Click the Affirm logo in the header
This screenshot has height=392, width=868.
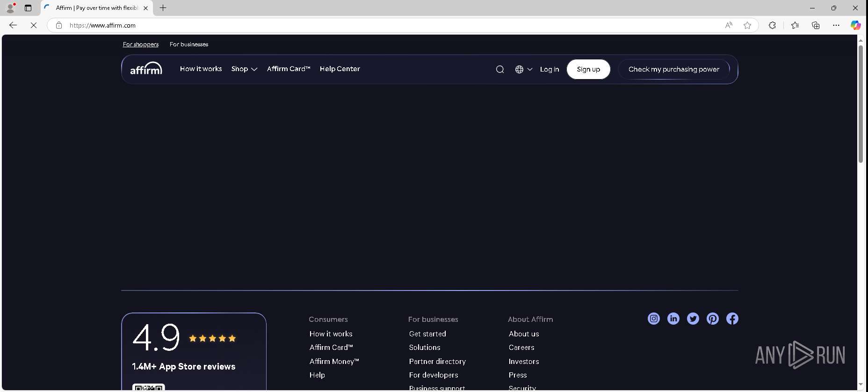146,68
